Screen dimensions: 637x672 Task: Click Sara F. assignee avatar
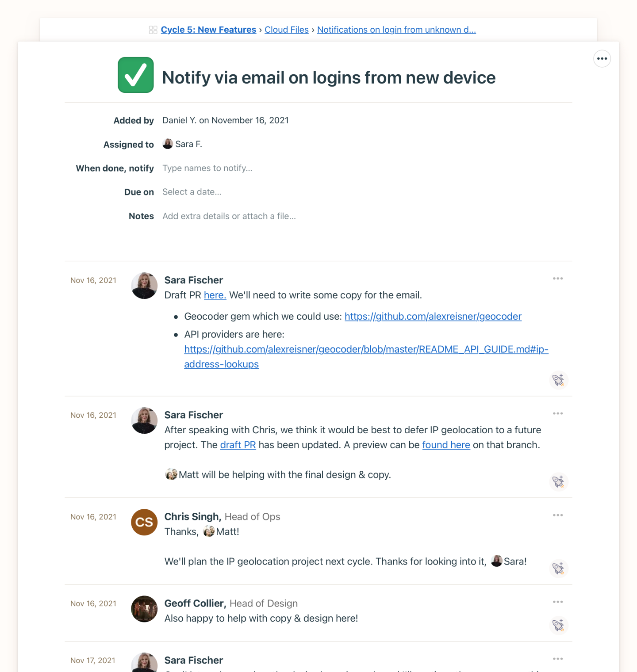(168, 144)
